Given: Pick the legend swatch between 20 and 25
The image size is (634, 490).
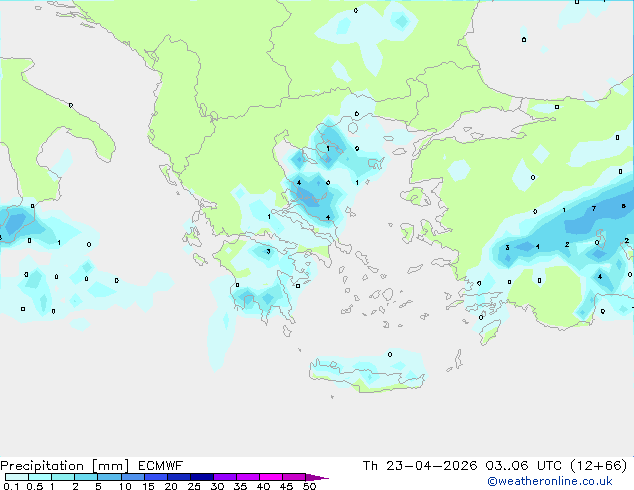Looking at the screenshot, I should pyautogui.click(x=179, y=477).
